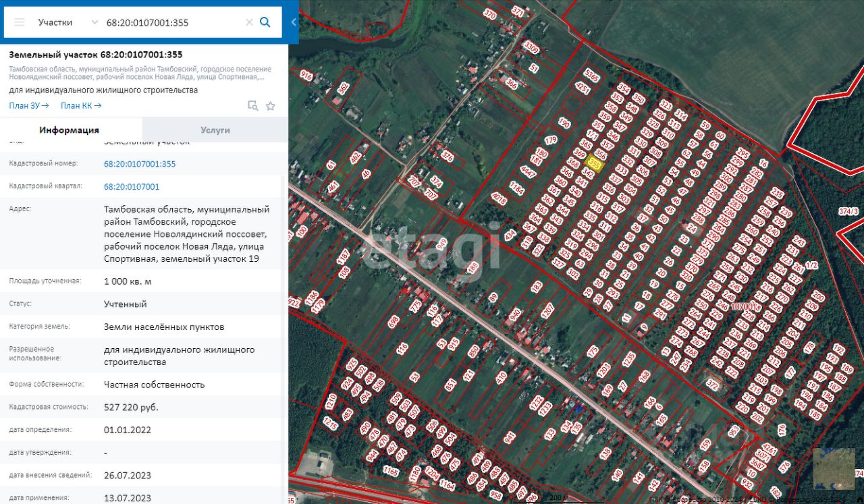
Task: Click map parcel label 372
Action: tap(713, 385)
